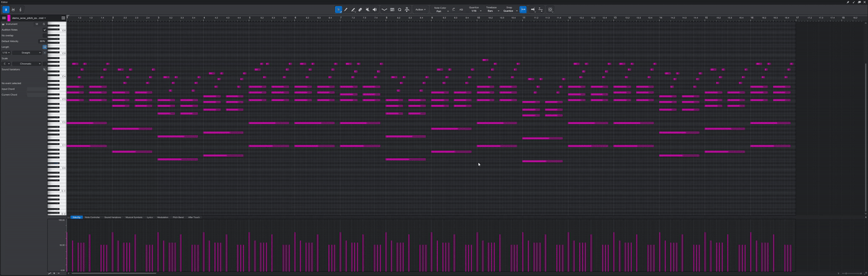Select the Arrow tool in the toolbar
868x276 pixels.
[x=338, y=9]
